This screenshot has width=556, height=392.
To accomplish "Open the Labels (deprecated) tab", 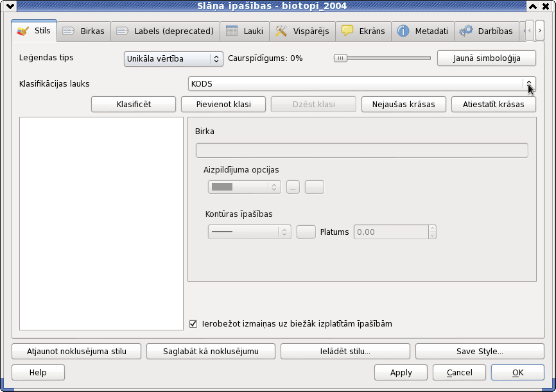I will pyautogui.click(x=165, y=31).
